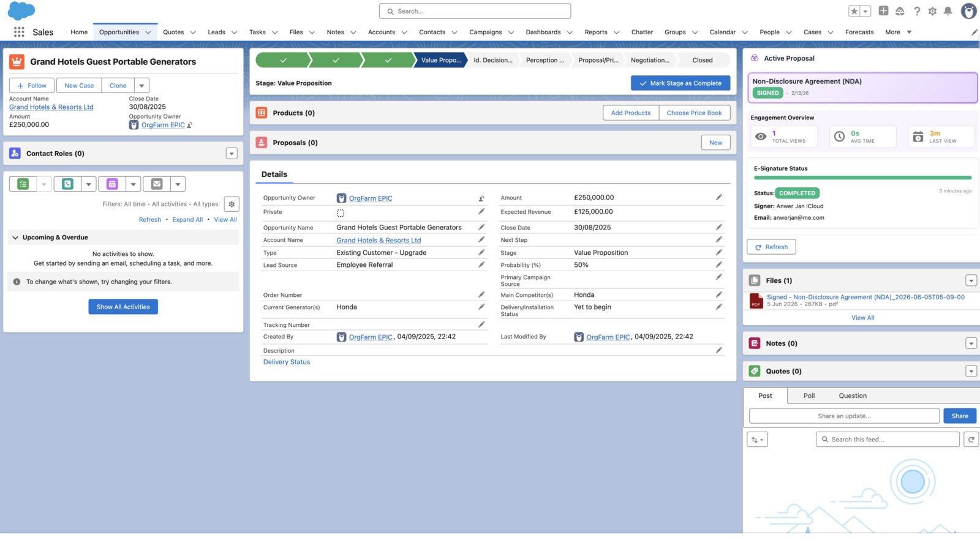Viewport: 980px width, 540px height.
Task: Click the New Event calendar icon
Action: (x=112, y=184)
